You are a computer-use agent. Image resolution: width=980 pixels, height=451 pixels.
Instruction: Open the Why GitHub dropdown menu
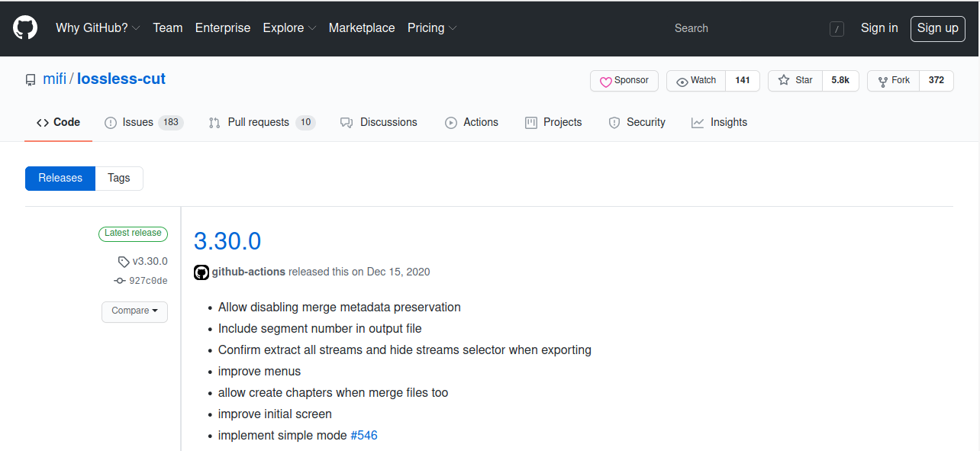coord(98,28)
